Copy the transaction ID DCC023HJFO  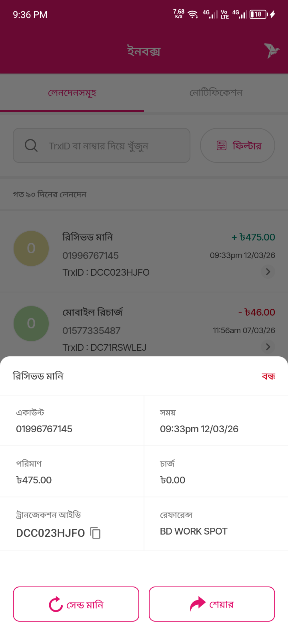(x=96, y=533)
